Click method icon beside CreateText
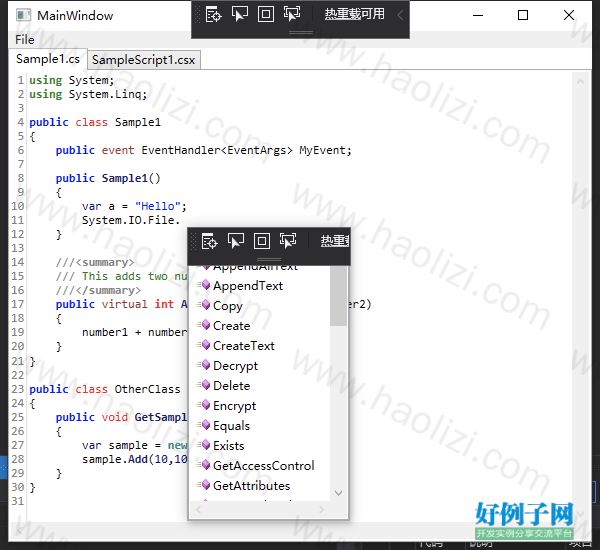This screenshot has width=600, height=550. [x=204, y=345]
